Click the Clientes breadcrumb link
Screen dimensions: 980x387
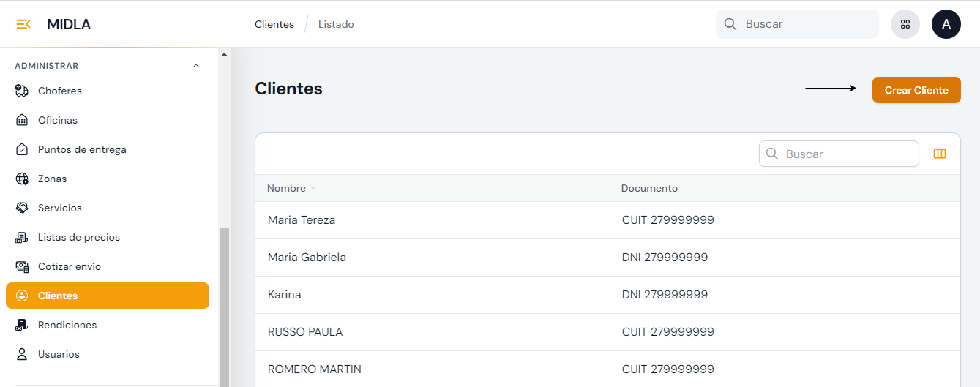click(x=274, y=24)
